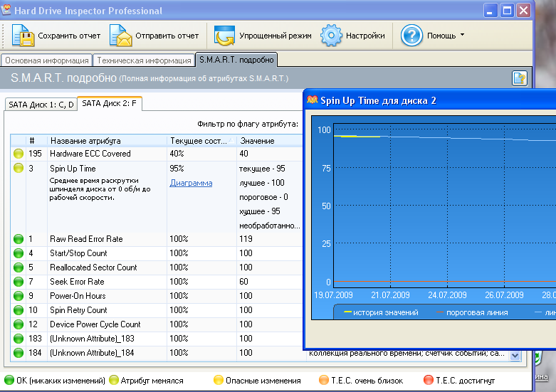The height and width of the screenshot is (392, 556).
Task: Open the Диаграмма link for Spin Up Time
Action: pyautogui.click(x=191, y=183)
